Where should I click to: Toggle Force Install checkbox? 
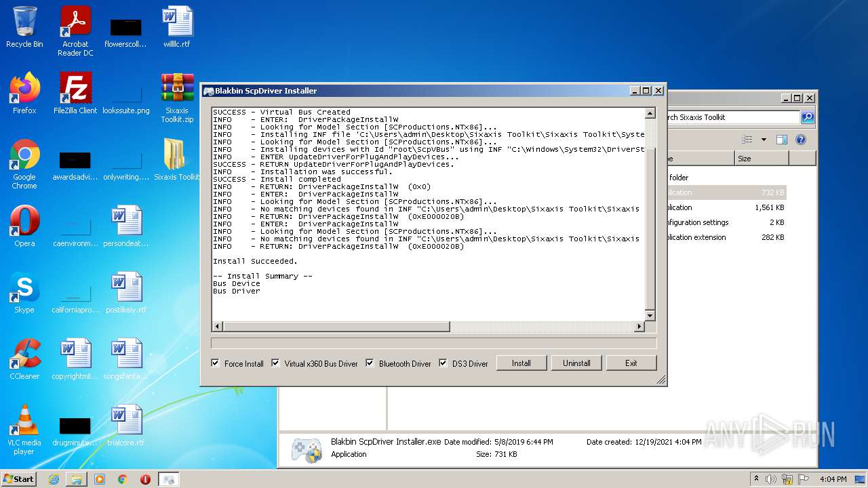coord(216,363)
